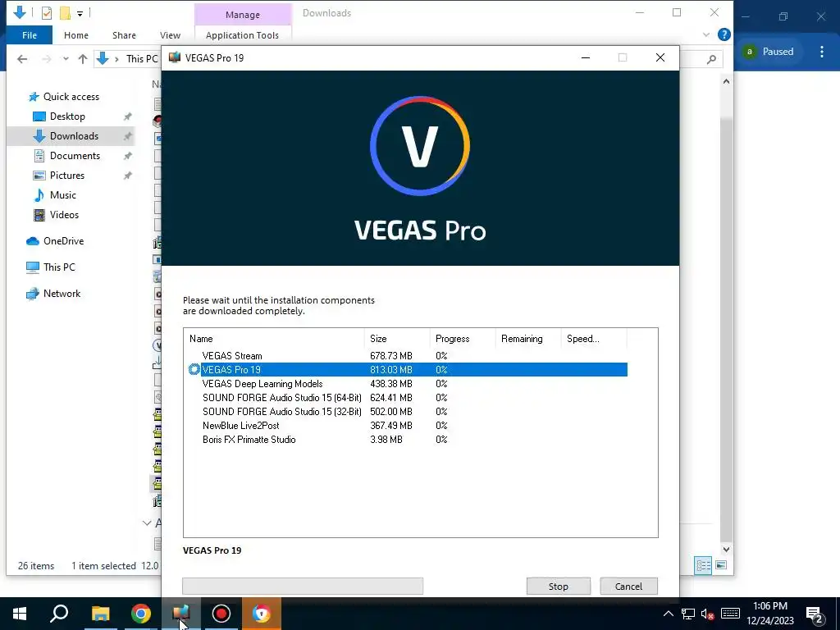Open Chrome three-dot menu
The height and width of the screenshot is (630, 840).
coord(822,52)
